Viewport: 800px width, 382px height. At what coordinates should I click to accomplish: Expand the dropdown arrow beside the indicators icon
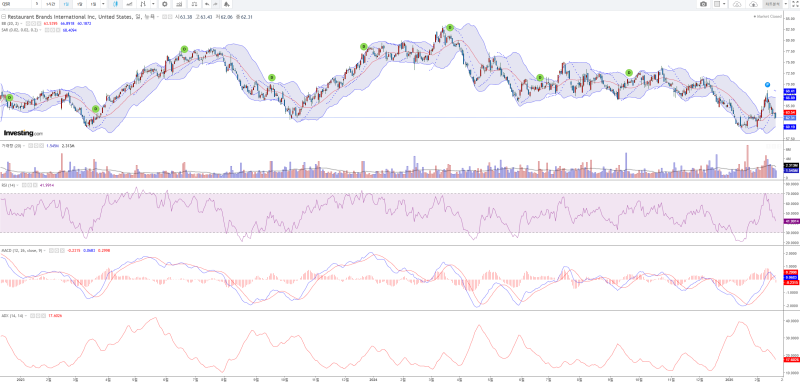click(153, 4)
